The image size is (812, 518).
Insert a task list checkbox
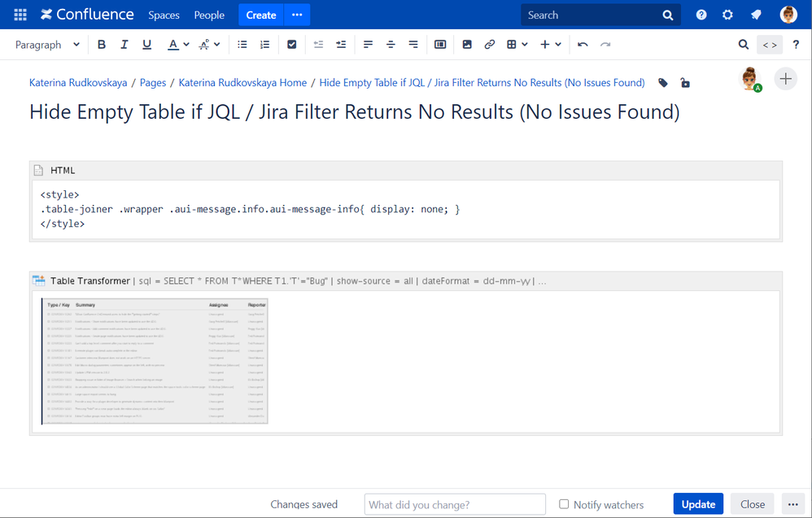pos(291,45)
